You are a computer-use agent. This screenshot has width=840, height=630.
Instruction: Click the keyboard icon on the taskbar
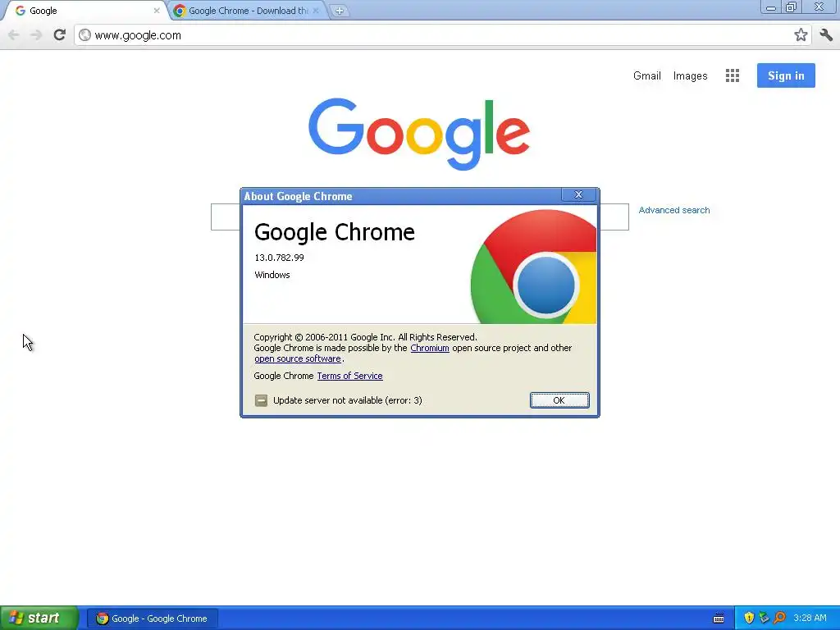click(719, 619)
